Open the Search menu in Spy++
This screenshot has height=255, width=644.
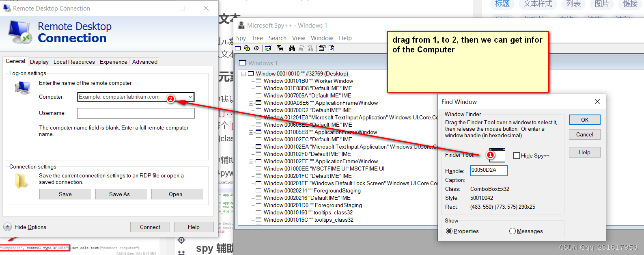tap(278, 38)
